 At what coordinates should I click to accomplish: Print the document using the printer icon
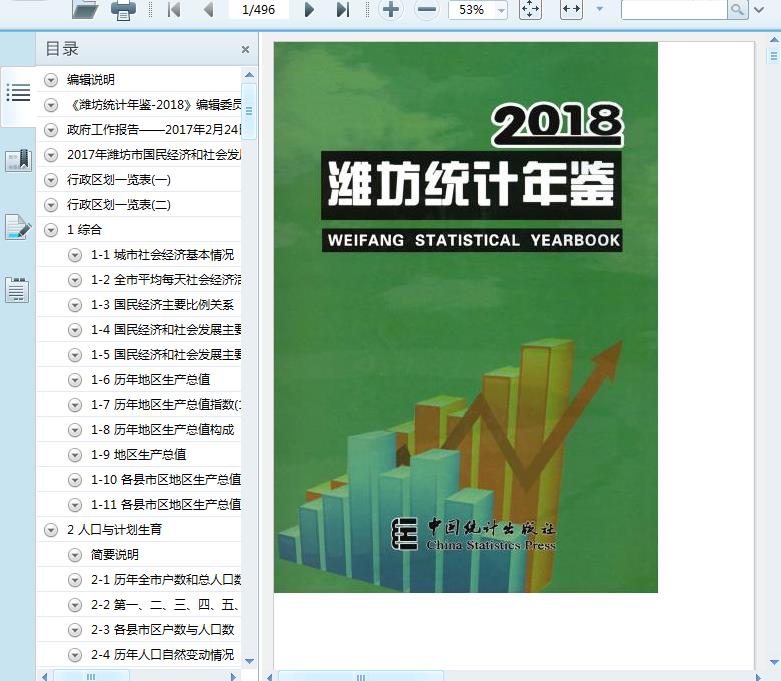[123, 9]
